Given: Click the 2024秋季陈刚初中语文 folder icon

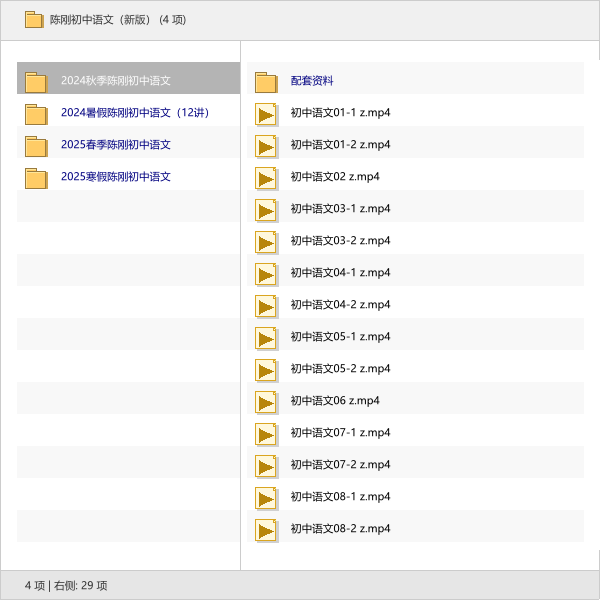Looking at the screenshot, I should click(x=36, y=82).
